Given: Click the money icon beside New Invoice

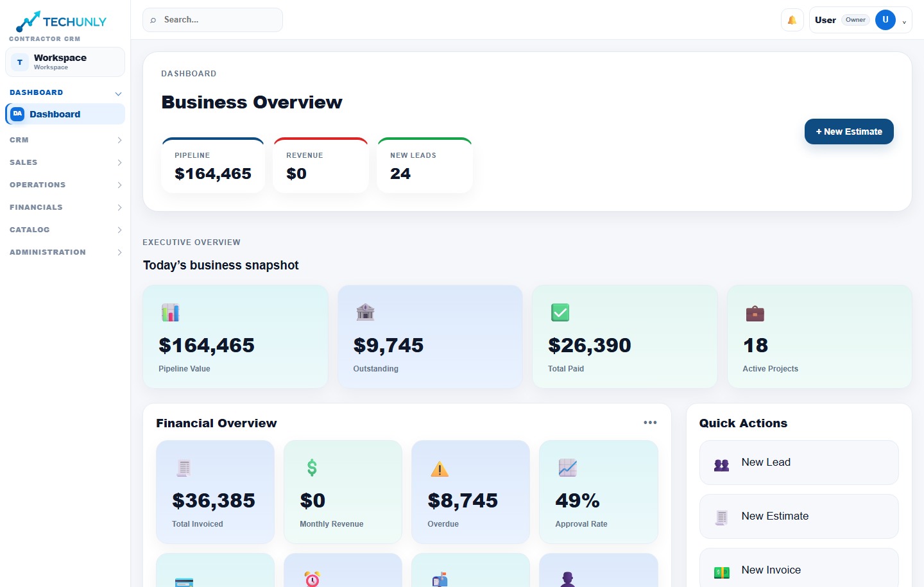Looking at the screenshot, I should point(721,572).
